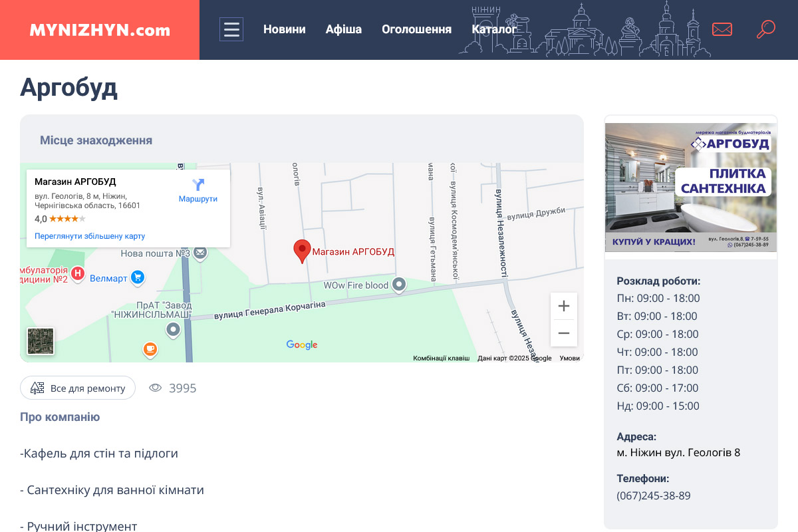Click the Все для ремонту category tag

[x=78, y=388]
